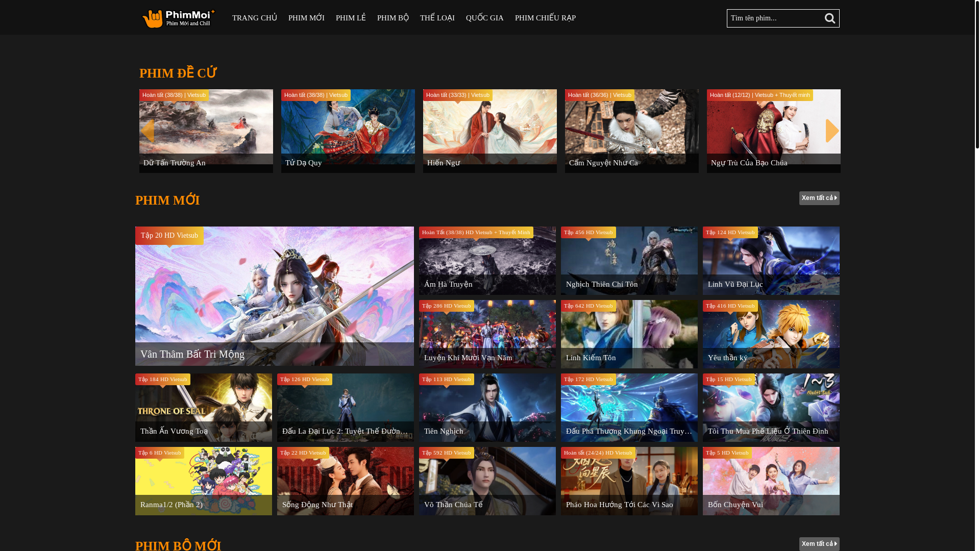Open Thần Ấn Vương Toạ thumbnail
This screenshot has height=551, width=980.
pos(204,408)
